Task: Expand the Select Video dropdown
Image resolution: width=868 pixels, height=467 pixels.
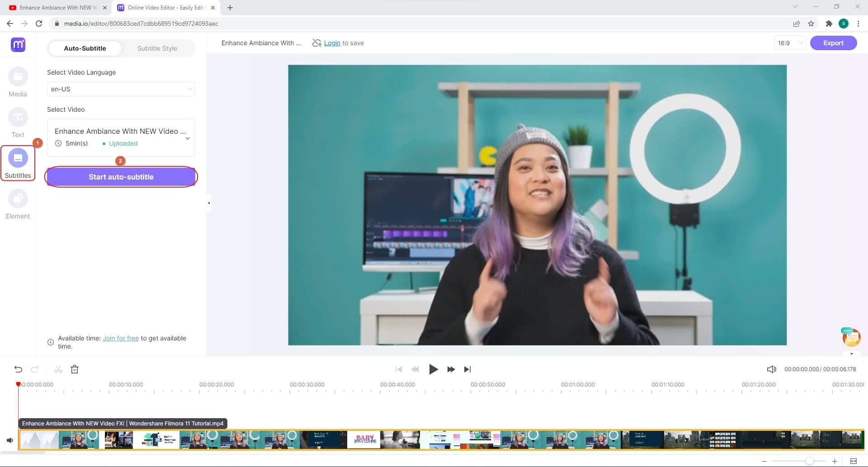Action: pyautogui.click(x=187, y=138)
